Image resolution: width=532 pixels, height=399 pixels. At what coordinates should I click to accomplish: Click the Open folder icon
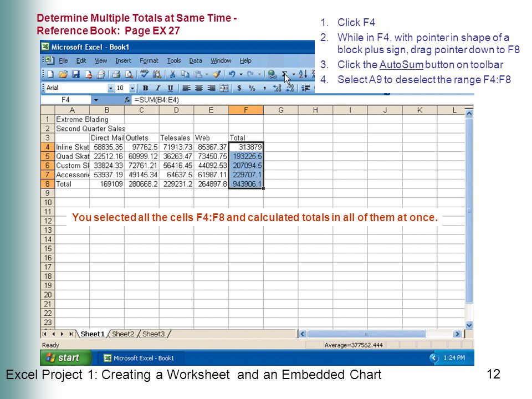pos(63,74)
